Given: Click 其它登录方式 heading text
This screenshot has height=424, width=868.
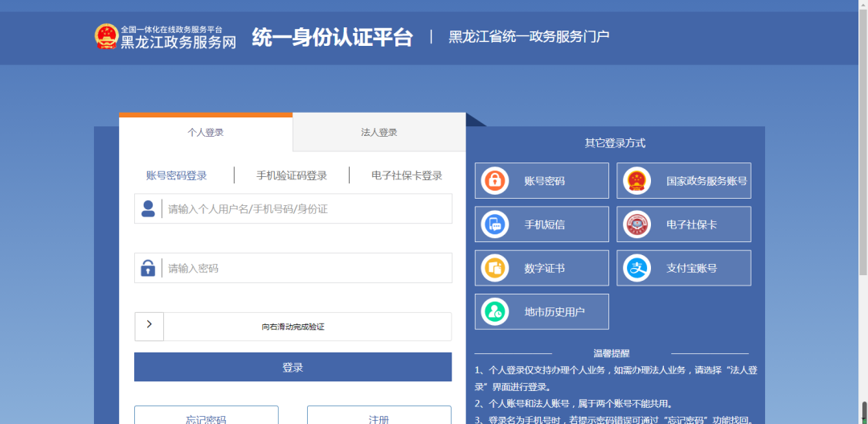Looking at the screenshot, I should coord(615,143).
